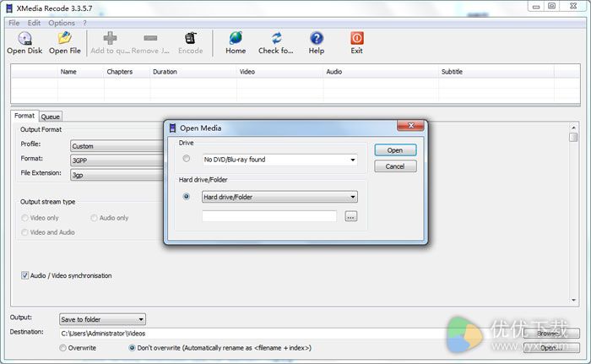Viewport: 591px width, 364px height.
Task: Click the Format panel scrollbar up arrow
Action: click(x=573, y=128)
